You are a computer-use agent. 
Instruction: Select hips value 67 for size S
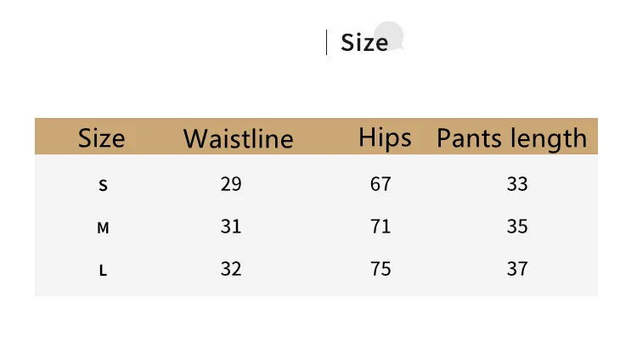[x=381, y=183]
